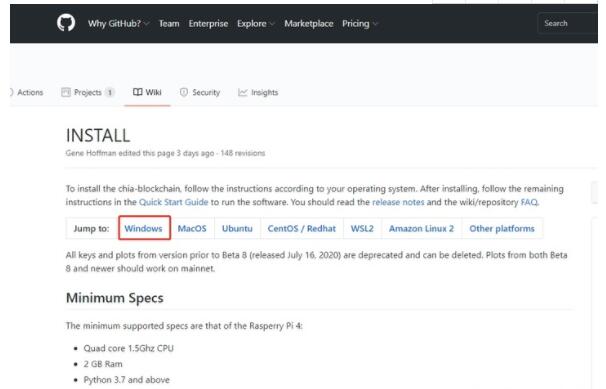
Task: Open the release notes link
Action: point(398,202)
